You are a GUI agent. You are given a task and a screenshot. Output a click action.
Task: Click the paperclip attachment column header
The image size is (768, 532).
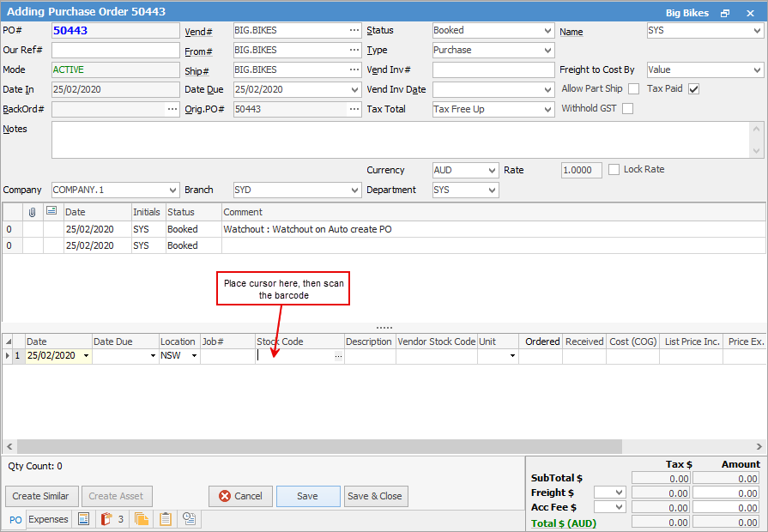tap(33, 212)
